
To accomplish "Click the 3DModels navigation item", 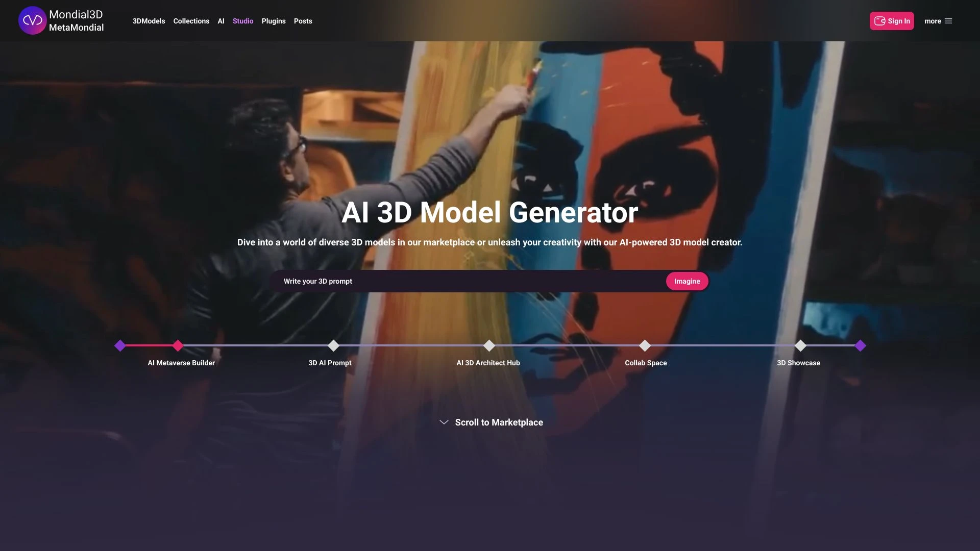I will (x=149, y=21).
